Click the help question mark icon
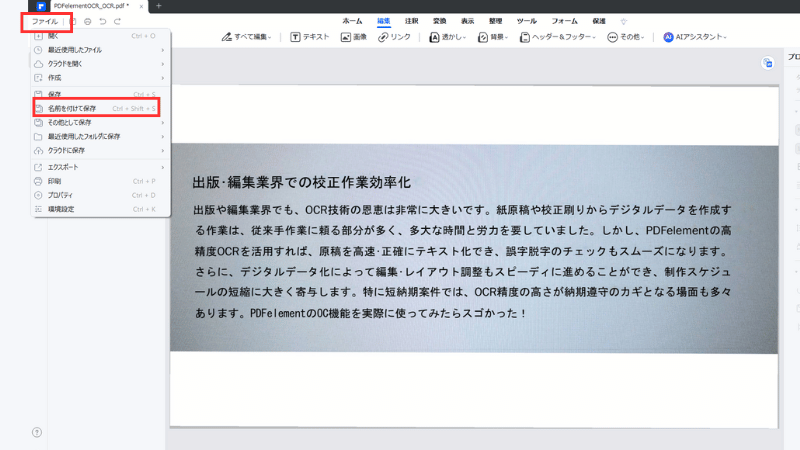The width and height of the screenshot is (800, 450). click(x=37, y=432)
